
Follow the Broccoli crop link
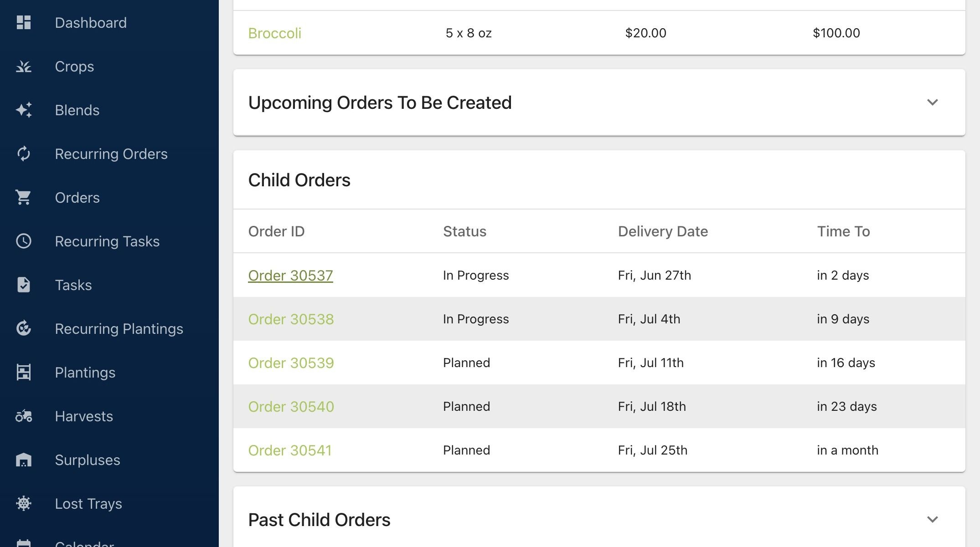[x=274, y=33]
